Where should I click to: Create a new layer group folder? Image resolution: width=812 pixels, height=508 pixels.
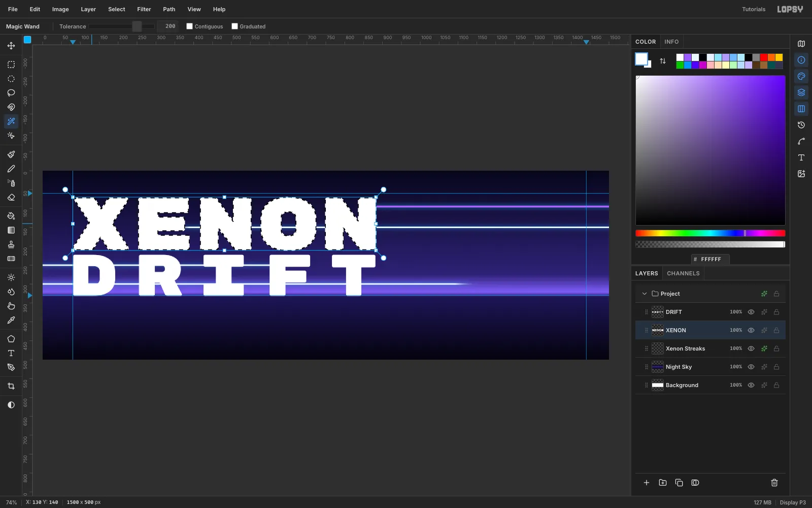pyautogui.click(x=663, y=483)
